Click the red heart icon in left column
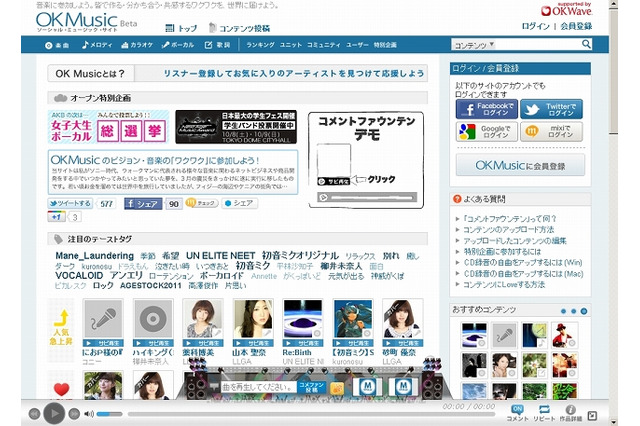The height and width of the screenshot is (426, 640). click(x=61, y=390)
